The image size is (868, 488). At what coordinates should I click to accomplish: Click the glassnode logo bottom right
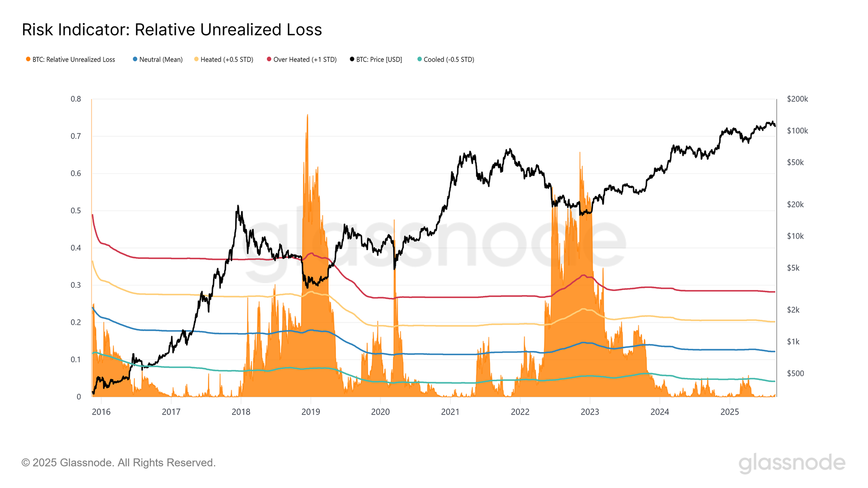pos(792,463)
